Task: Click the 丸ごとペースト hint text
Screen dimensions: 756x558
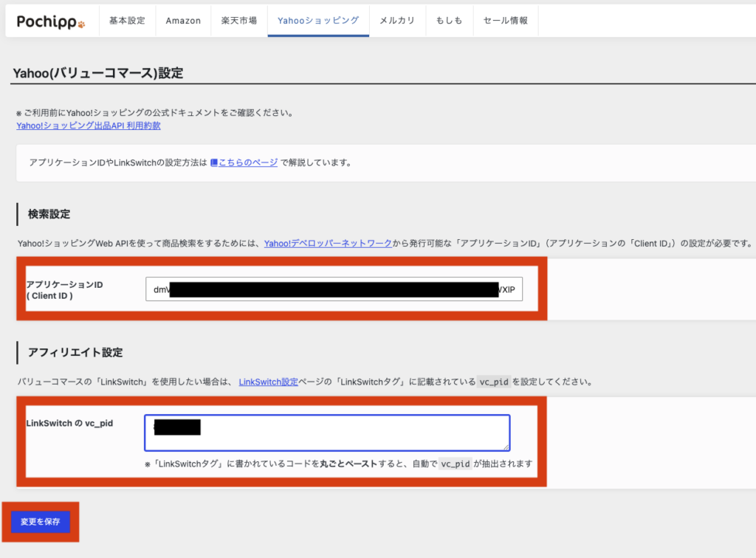Action: tap(348, 464)
